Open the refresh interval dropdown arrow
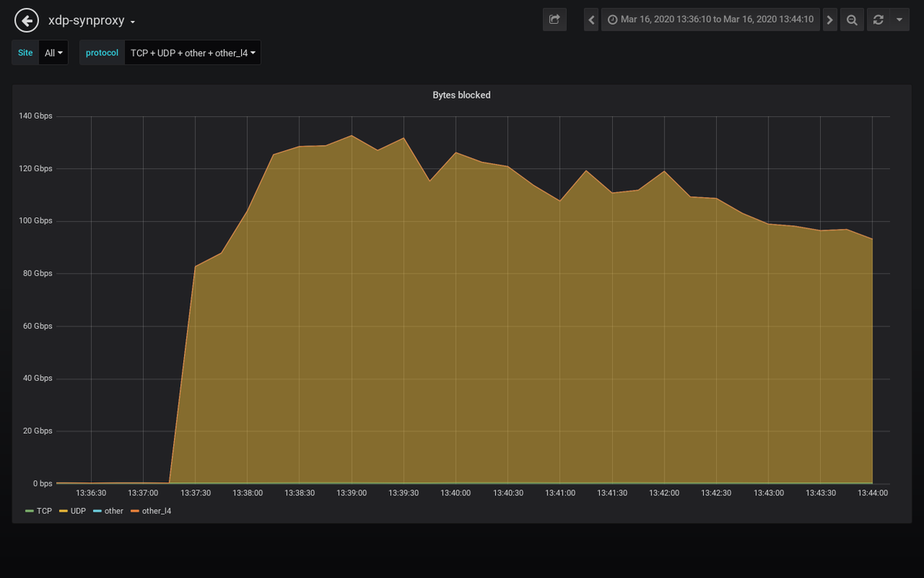The image size is (924, 578). 899,20
